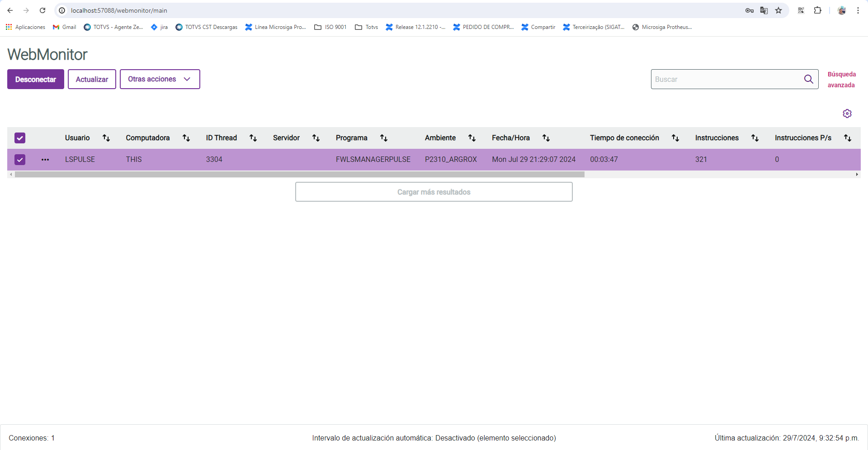868x450 pixels.
Task: Sort by Tiempo de conección column
Action: (675, 138)
